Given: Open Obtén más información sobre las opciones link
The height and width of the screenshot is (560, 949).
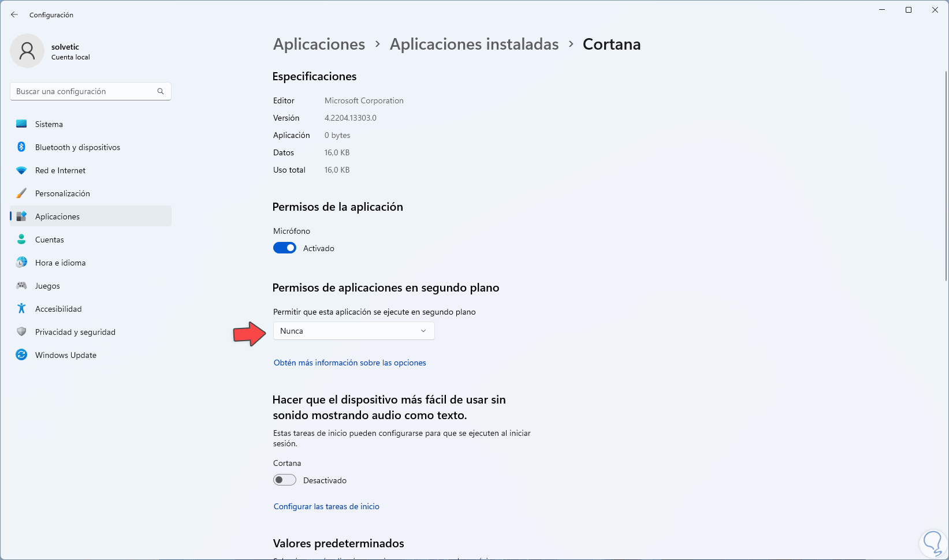Looking at the screenshot, I should click(350, 363).
